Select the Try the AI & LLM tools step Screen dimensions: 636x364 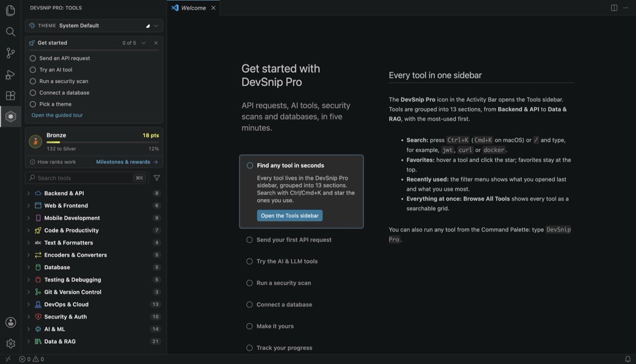[287, 261]
